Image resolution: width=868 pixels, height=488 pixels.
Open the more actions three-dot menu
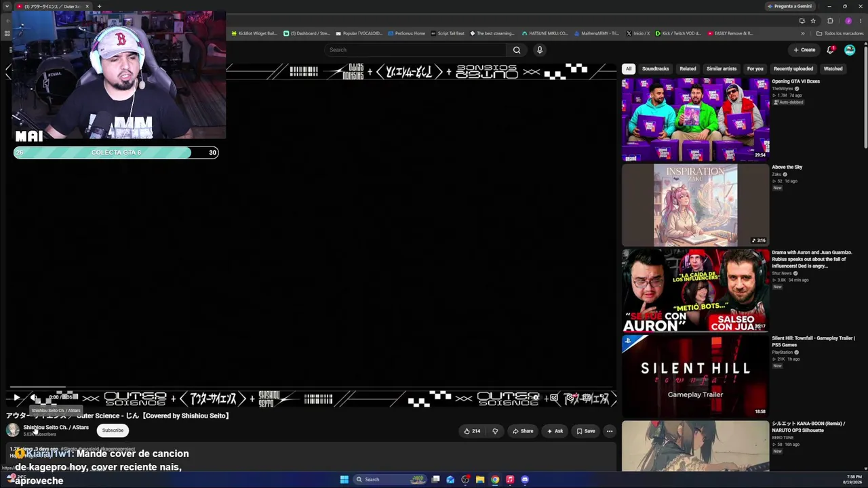click(609, 431)
